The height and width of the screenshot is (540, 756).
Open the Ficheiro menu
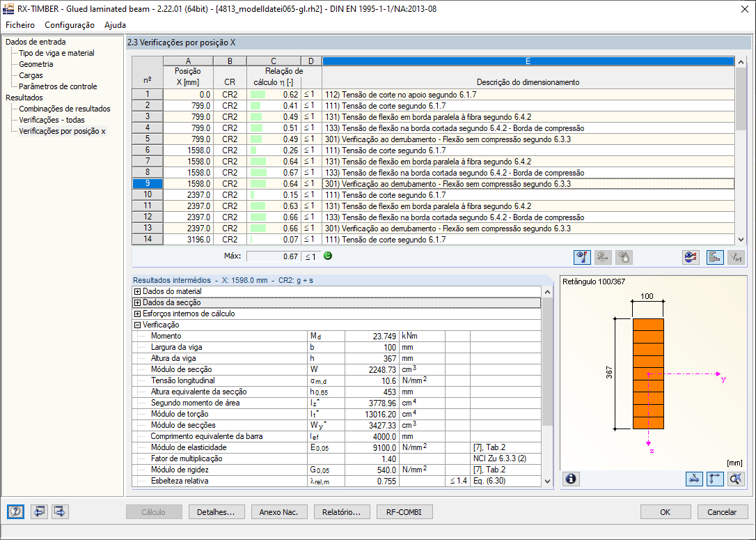20,24
